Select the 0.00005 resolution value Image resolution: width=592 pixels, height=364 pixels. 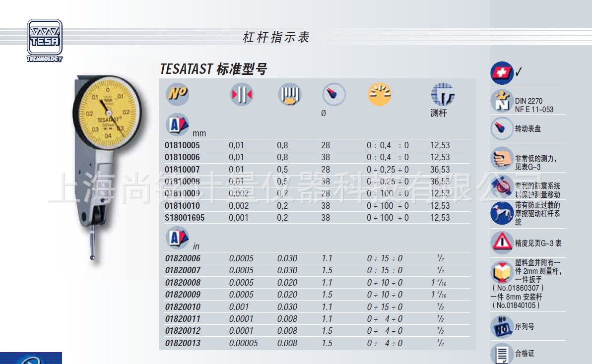(244, 343)
